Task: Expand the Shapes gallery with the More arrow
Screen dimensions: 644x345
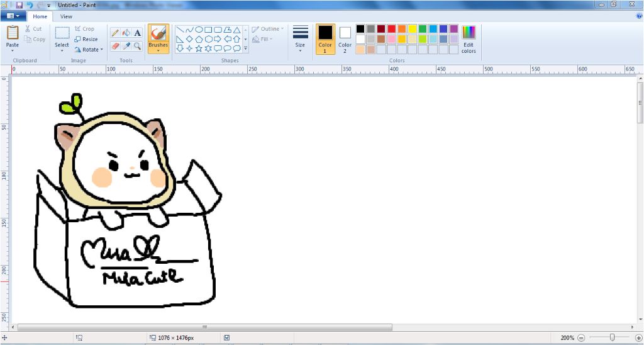Action: coord(246,48)
